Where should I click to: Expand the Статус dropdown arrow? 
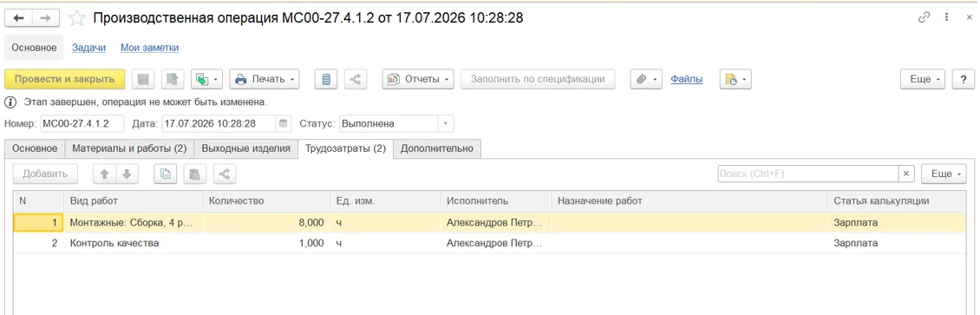pyautogui.click(x=446, y=124)
